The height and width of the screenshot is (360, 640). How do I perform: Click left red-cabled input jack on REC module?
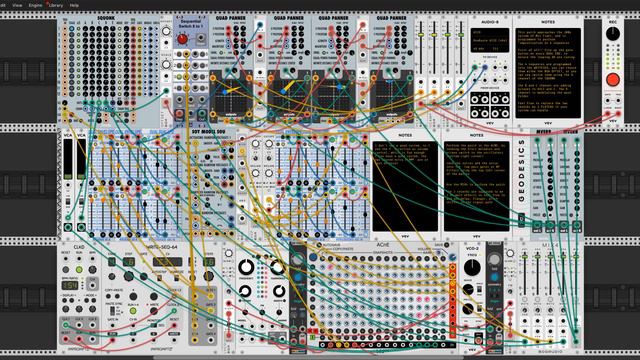click(608, 114)
